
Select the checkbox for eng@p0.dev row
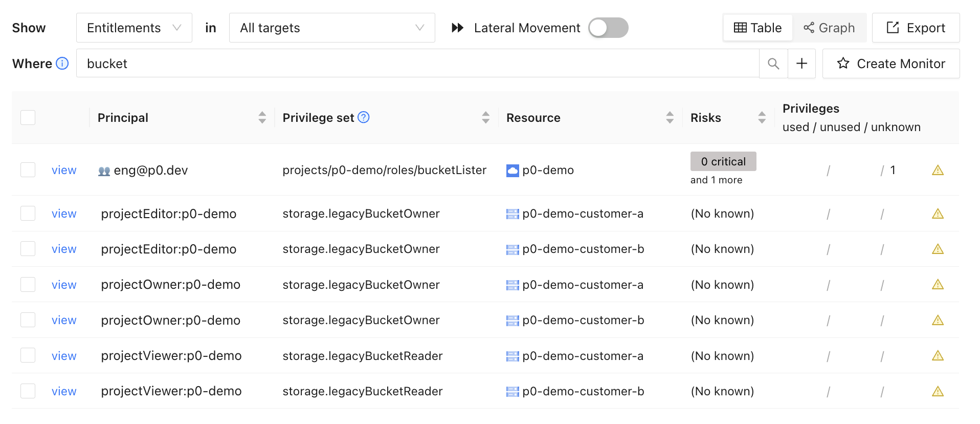point(28,170)
